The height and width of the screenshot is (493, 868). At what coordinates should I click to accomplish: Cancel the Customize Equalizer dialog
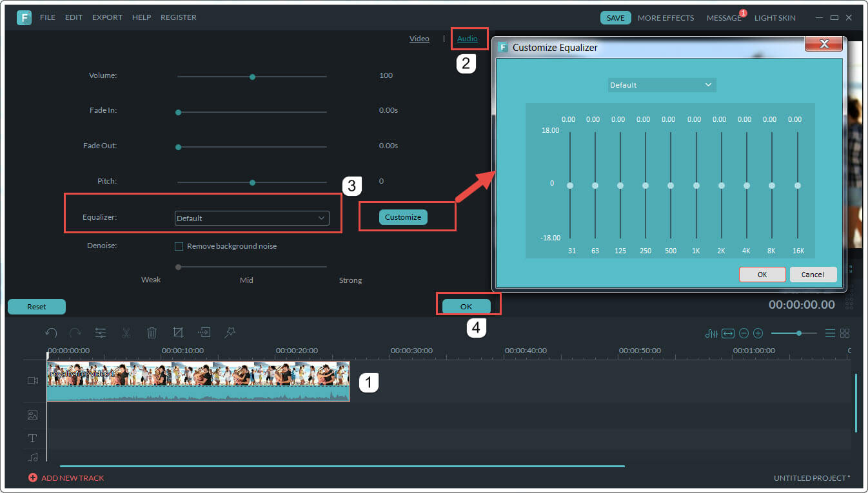tap(813, 275)
